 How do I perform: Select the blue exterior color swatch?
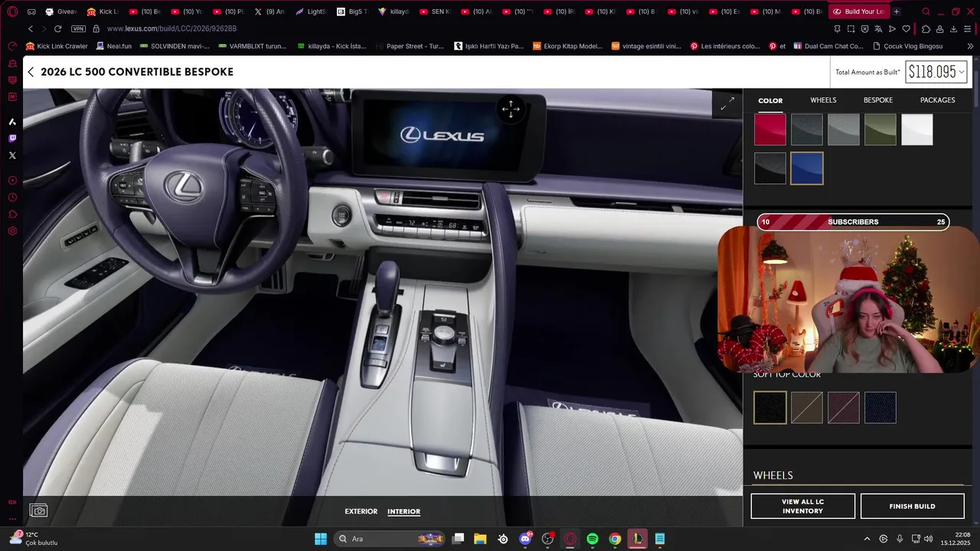(x=806, y=168)
